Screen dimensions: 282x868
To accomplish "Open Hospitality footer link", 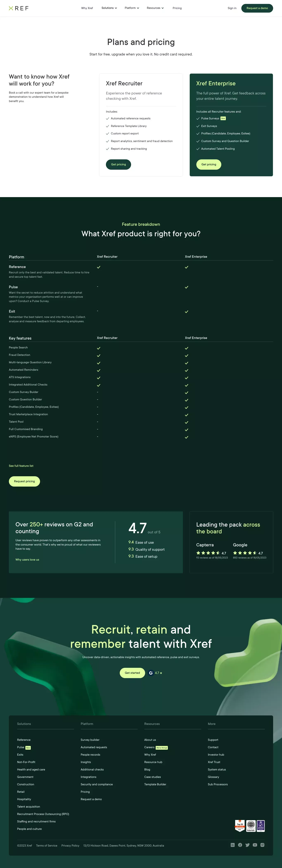I will [24, 799].
